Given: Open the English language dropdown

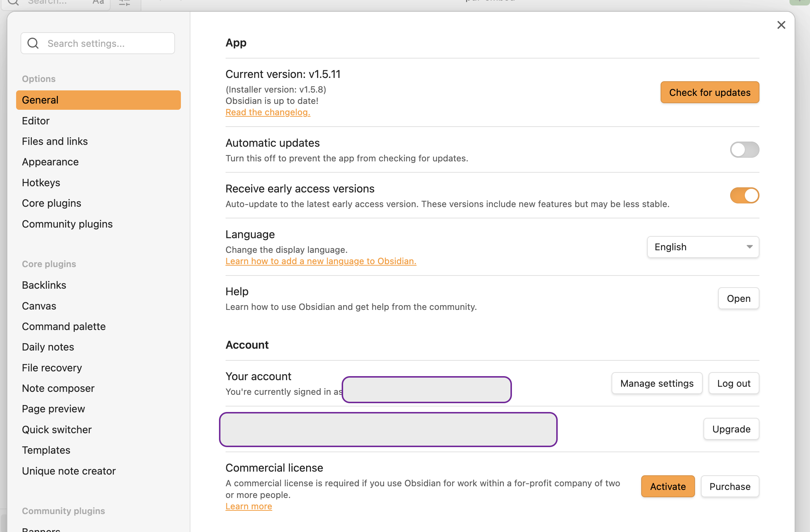Looking at the screenshot, I should tap(703, 247).
